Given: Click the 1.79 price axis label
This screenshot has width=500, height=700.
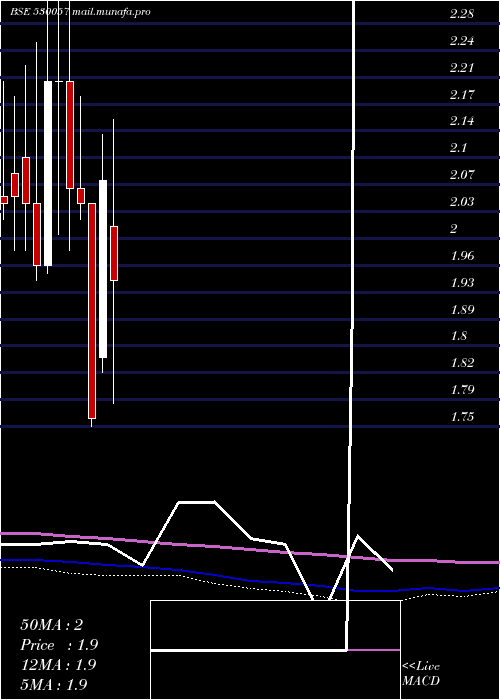Looking at the screenshot, I should coord(462,390).
